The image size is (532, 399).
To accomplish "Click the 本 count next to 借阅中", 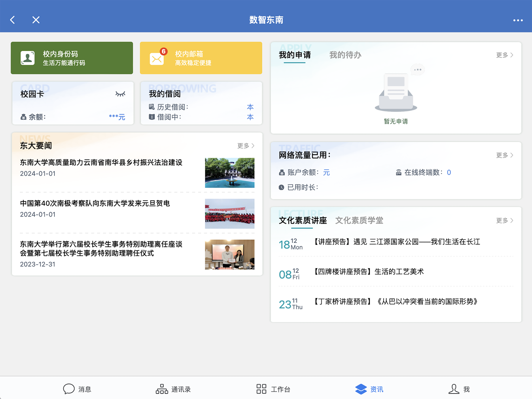I will pyautogui.click(x=250, y=117).
